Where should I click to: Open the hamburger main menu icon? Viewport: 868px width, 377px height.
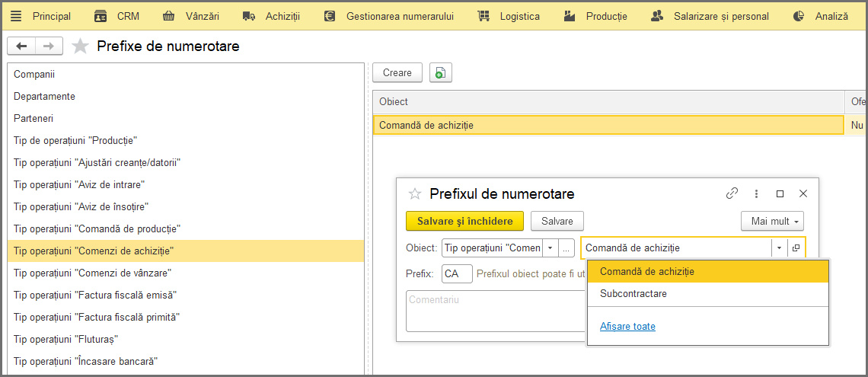pyautogui.click(x=16, y=16)
